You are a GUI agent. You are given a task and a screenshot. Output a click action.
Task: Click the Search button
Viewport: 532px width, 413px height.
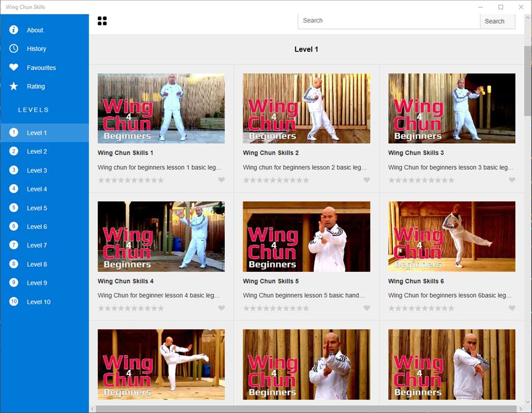point(497,21)
